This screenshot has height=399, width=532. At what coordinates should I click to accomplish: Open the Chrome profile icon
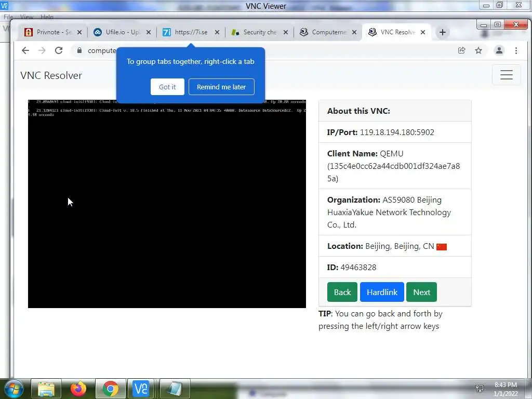click(499, 50)
